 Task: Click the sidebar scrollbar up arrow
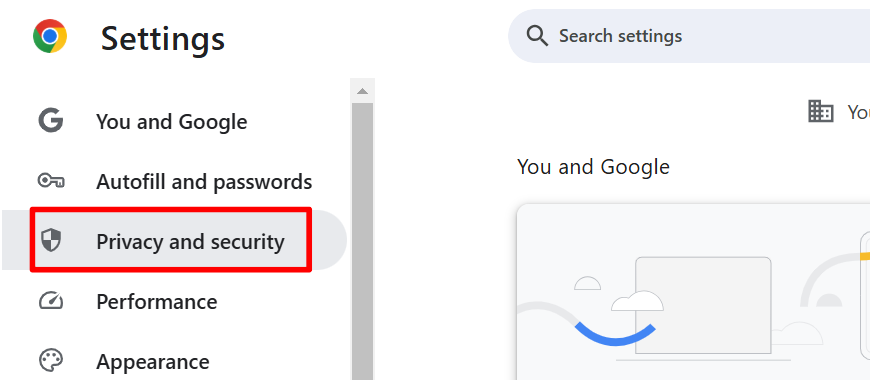(x=363, y=90)
